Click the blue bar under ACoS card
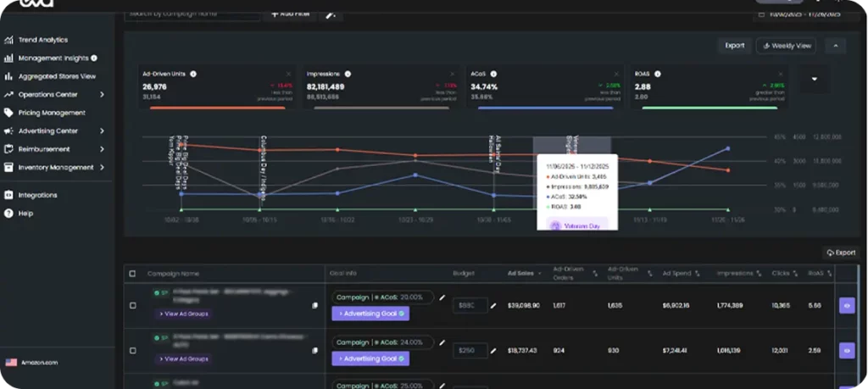The height and width of the screenshot is (389, 868). [545, 108]
